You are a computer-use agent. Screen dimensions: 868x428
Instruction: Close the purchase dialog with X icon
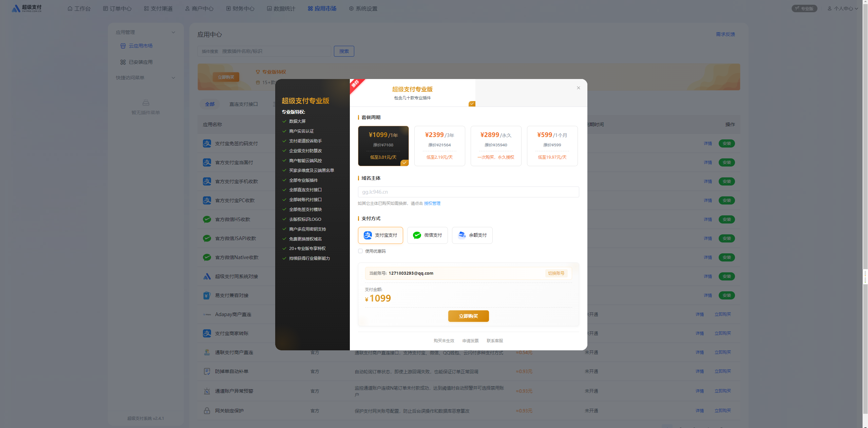click(579, 88)
